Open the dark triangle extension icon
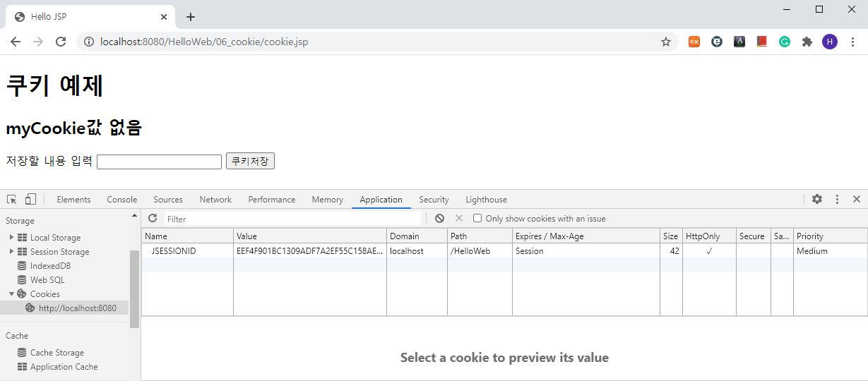 point(739,42)
